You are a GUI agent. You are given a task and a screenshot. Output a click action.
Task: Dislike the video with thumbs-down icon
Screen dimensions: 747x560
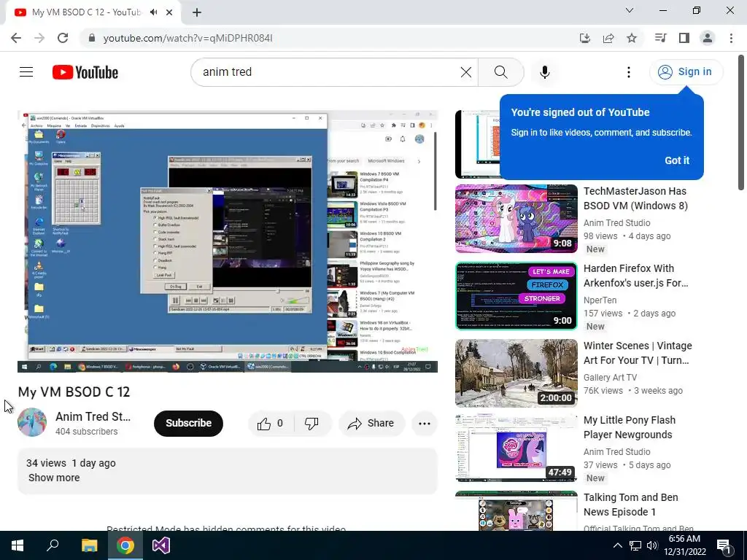point(311,424)
